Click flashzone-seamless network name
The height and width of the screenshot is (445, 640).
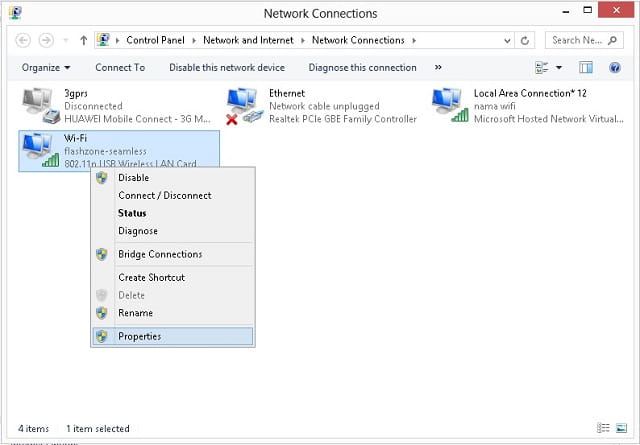105,151
